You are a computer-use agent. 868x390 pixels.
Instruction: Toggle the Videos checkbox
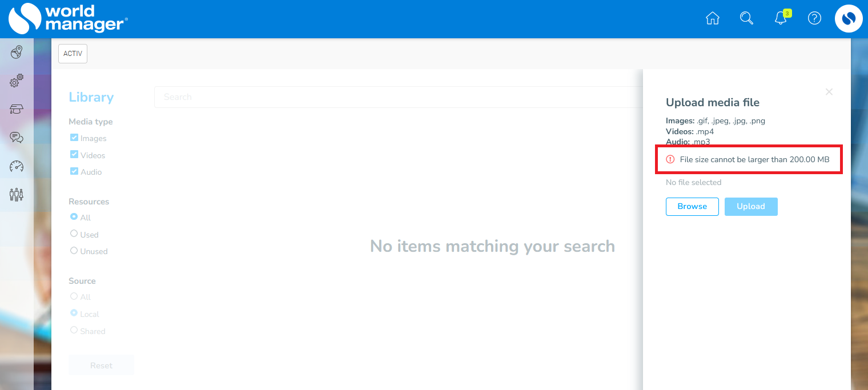point(74,154)
